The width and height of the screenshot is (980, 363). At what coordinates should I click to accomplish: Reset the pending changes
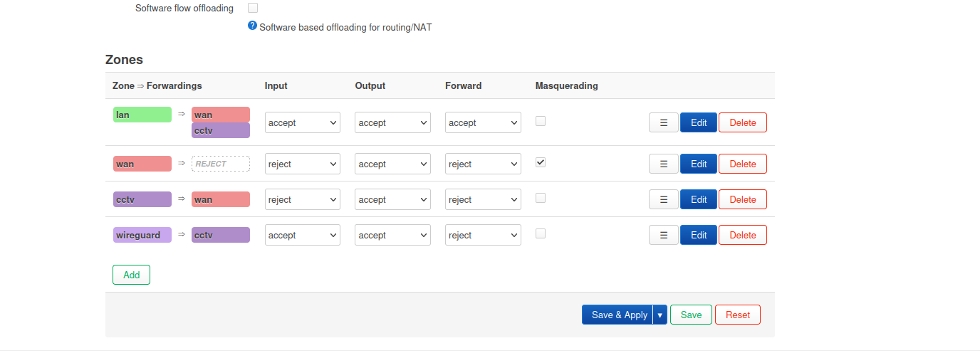pos(737,315)
